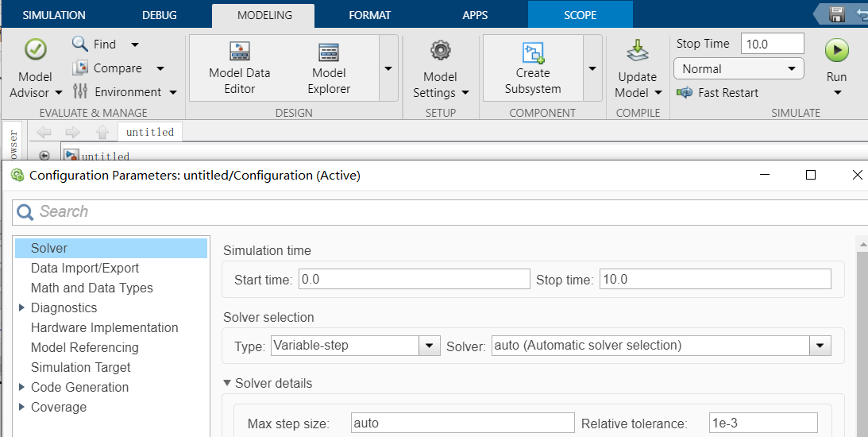Click the Undo icon in the title bar

(x=862, y=14)
